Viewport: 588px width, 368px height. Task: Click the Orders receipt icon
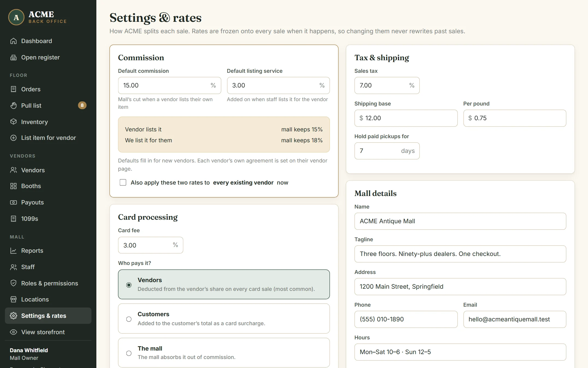click(13, 89)
